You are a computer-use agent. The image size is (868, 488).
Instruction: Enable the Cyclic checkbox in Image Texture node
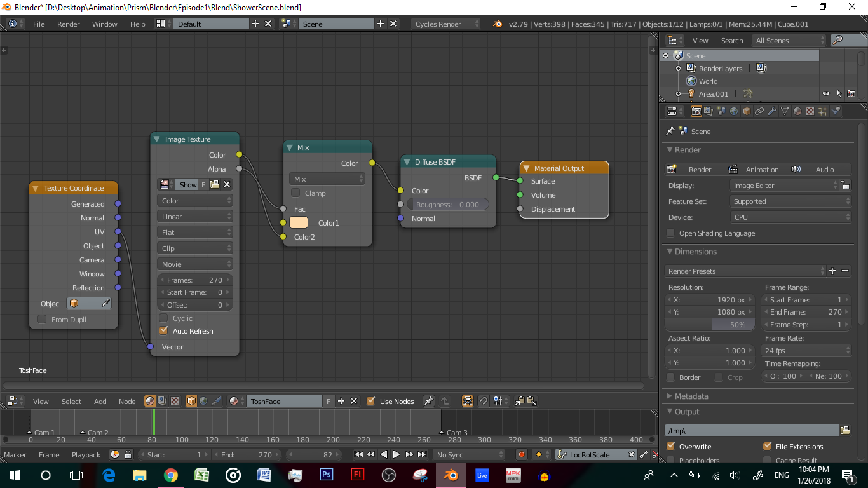tap(163, 318)
